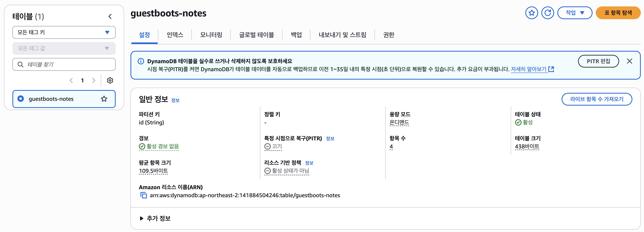Image resolution: width=644 pixels, height=232 pixels.
Task: Click the info icon in the banner
Action: (141, 61)
